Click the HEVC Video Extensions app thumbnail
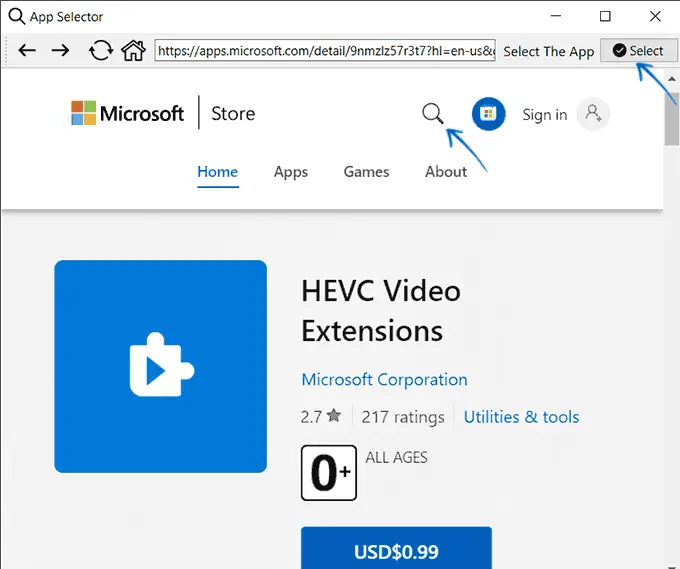Screen dimensions: 680x569 pyautogui.click(x=160, y=366)
